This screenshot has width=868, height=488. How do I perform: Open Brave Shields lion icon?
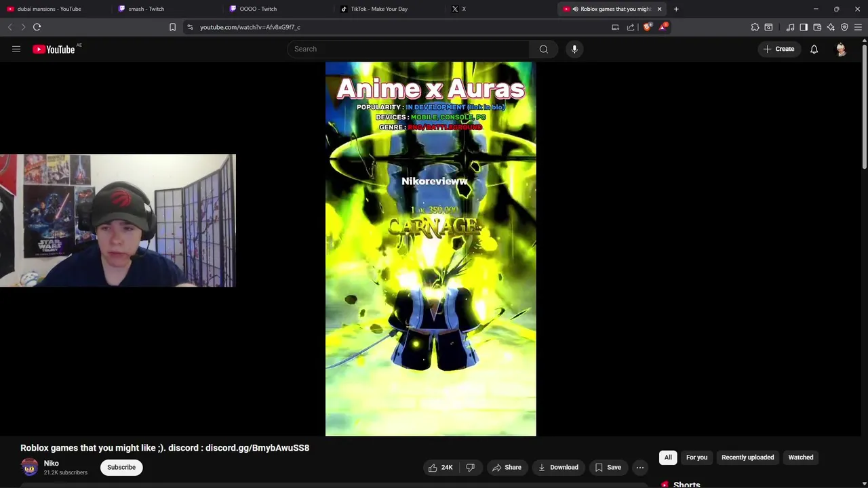coord(647,27)
